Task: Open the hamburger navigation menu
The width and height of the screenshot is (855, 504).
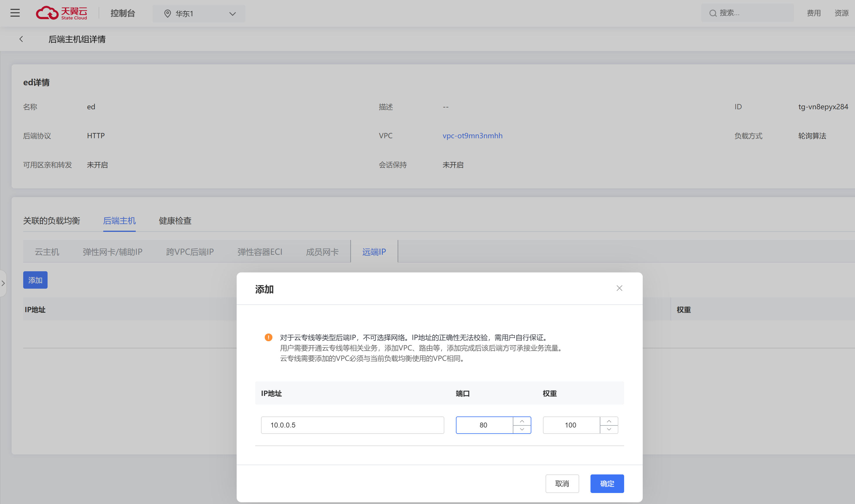Action: click(x=15, y=13)
